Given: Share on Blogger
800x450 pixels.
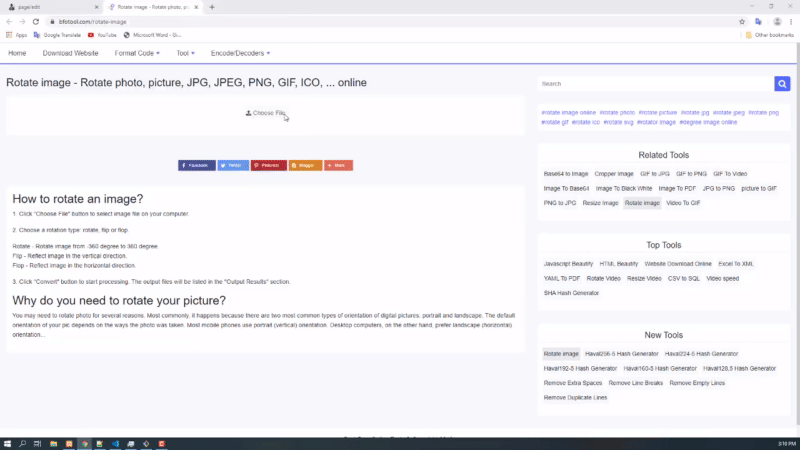Looking at the screenshot, I should (x=305, y=165).
